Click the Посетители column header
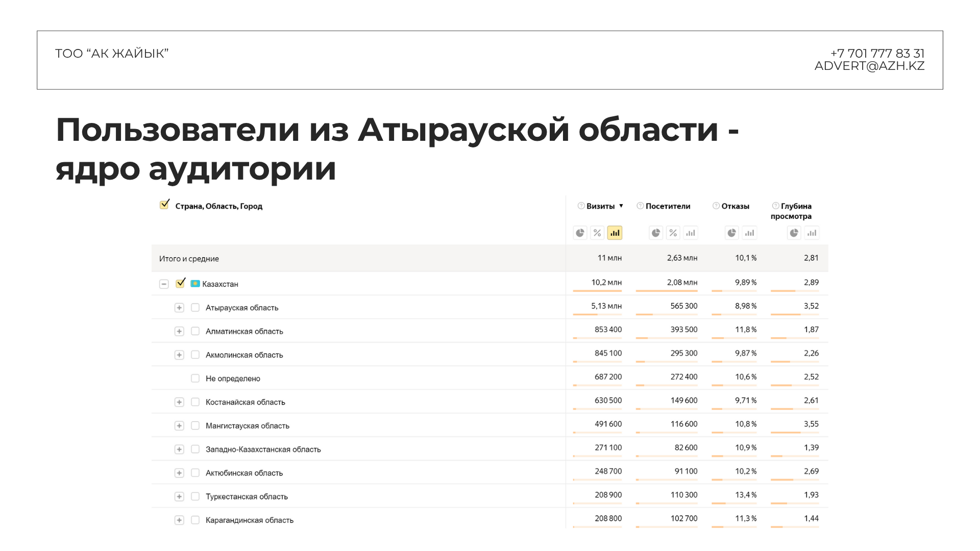 click(x=668, y=206)
